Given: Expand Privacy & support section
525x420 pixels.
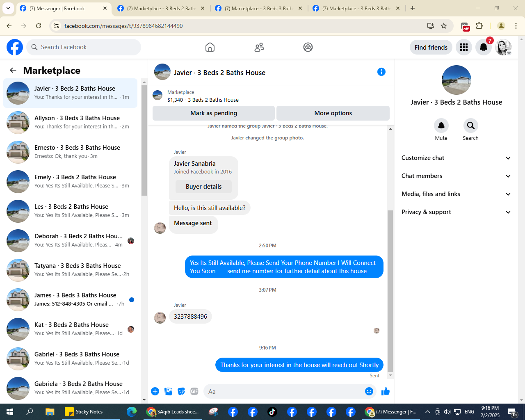Looking at the screenshot, I should [456, 212].
